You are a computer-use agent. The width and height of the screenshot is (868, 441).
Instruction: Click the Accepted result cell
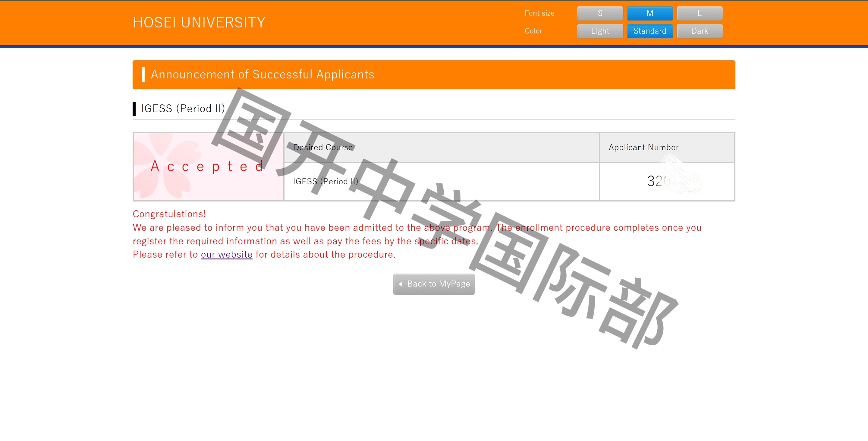coord(209,167)
